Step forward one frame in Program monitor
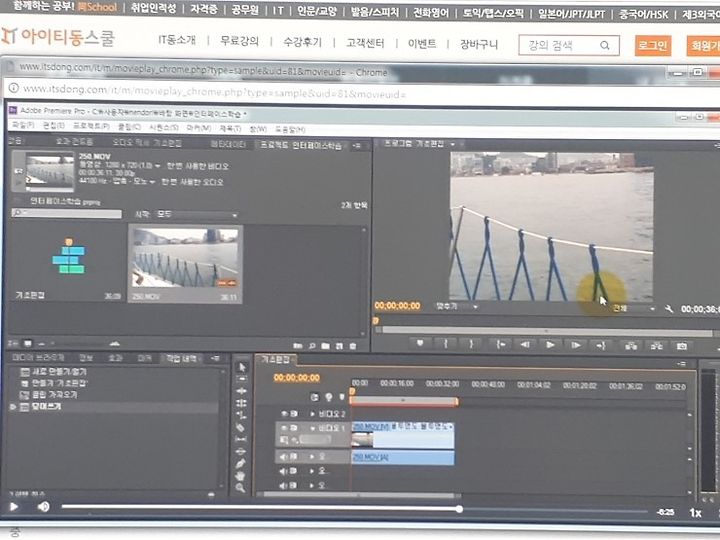The height and width of the screenshot is (540, 720). click(575, 345)
